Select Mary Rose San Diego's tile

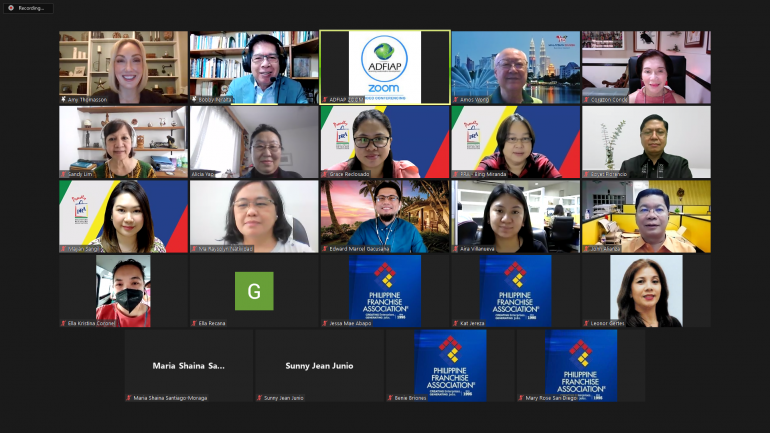click(x=581, y=366)
